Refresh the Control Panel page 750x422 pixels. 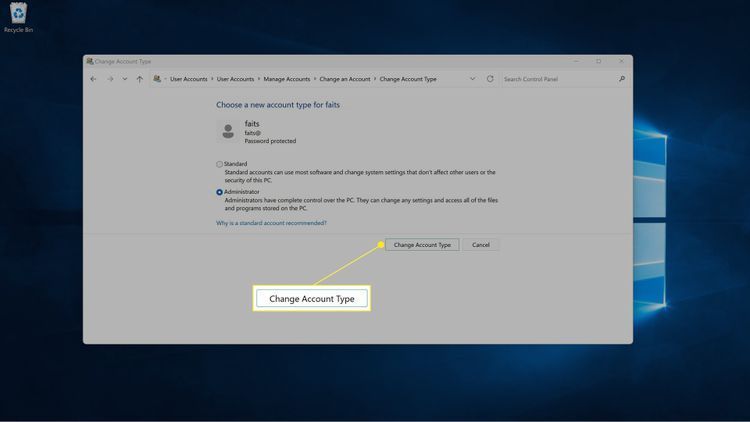[490, 79]
